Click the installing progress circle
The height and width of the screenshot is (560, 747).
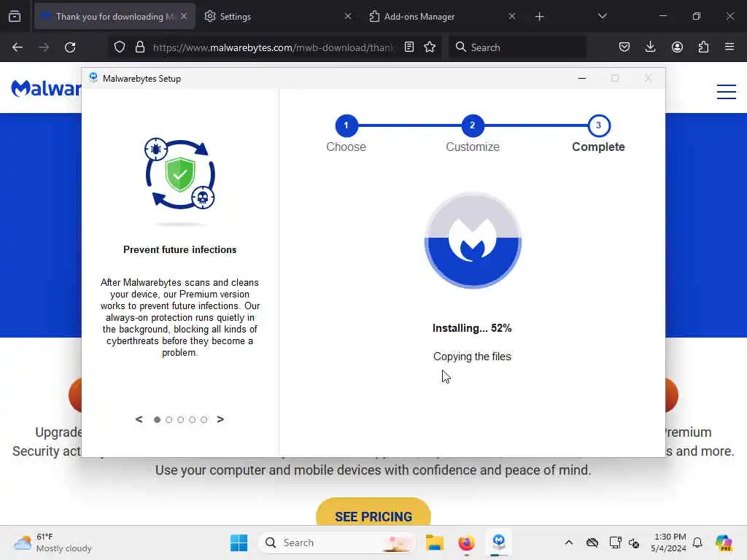[473, 241]
